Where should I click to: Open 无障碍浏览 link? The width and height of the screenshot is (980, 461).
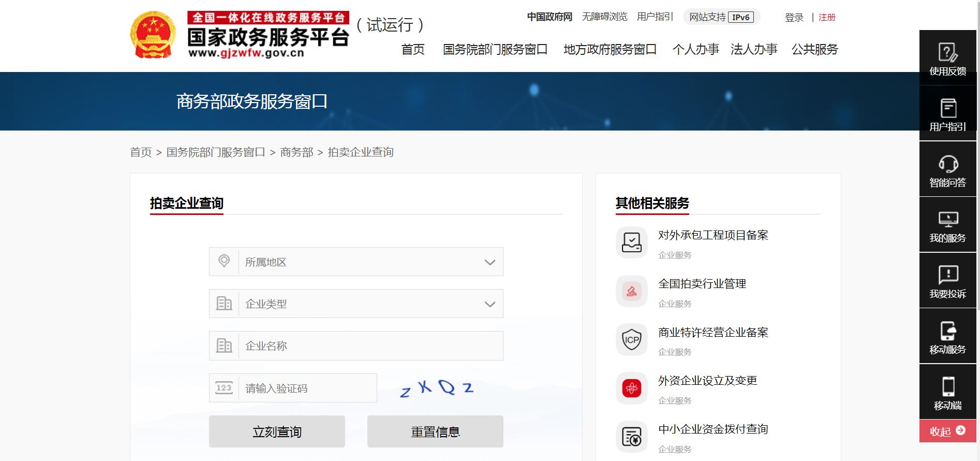604,17
